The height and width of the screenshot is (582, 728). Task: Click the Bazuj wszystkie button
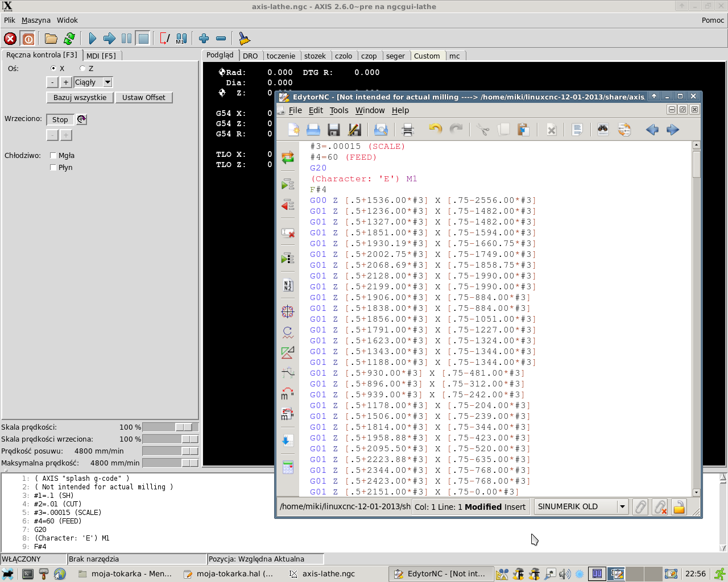(80, 97)
